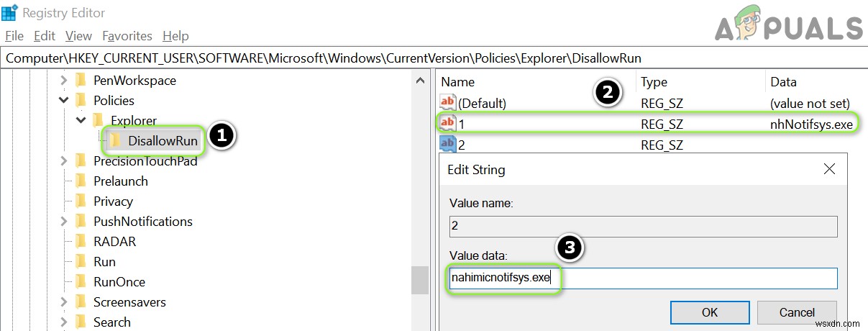Select the RunOnce registry key
This screenshot has width=868, height=331.
[x=119, y=281]
